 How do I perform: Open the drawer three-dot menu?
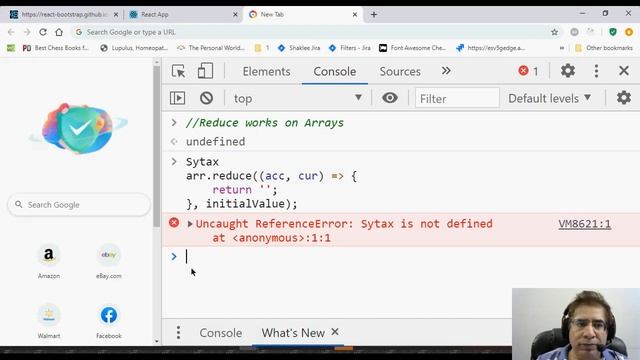[178, 333]
